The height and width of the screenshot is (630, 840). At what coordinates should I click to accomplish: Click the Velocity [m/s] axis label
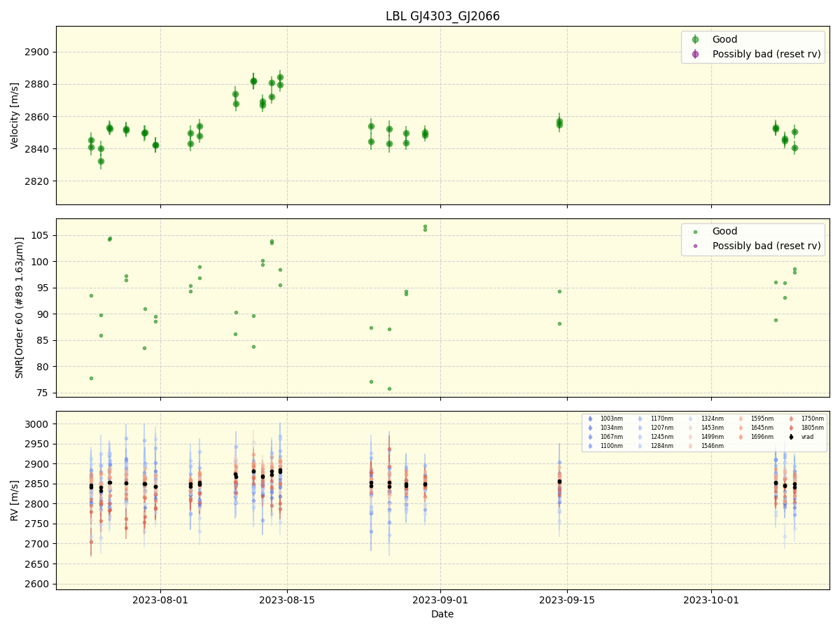click(15, 115)
